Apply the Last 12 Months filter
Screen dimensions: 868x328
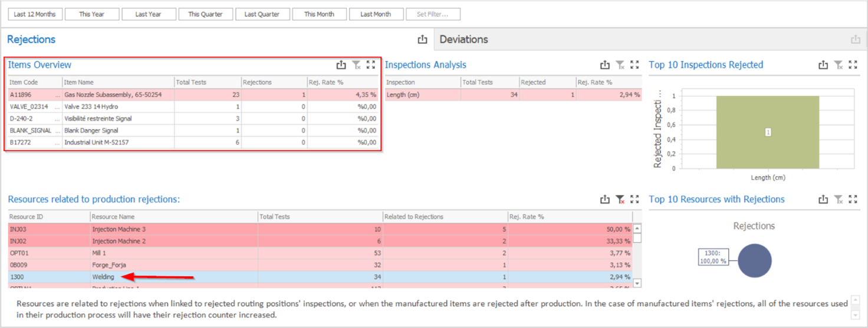pyautogui.click(x=35, y=14)
